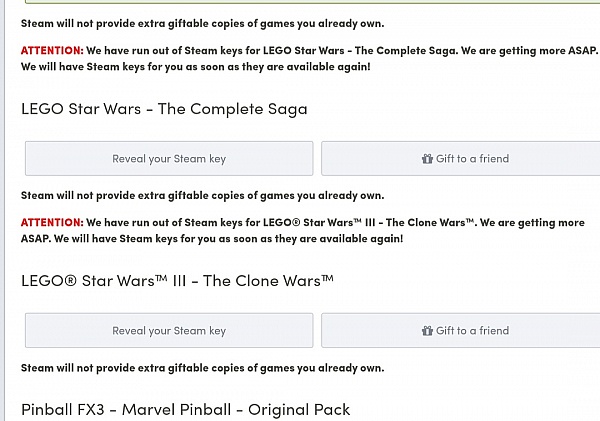Click gift box icon in Clone Wars gift button
The image size is (600, 421).
click(427, 330)
